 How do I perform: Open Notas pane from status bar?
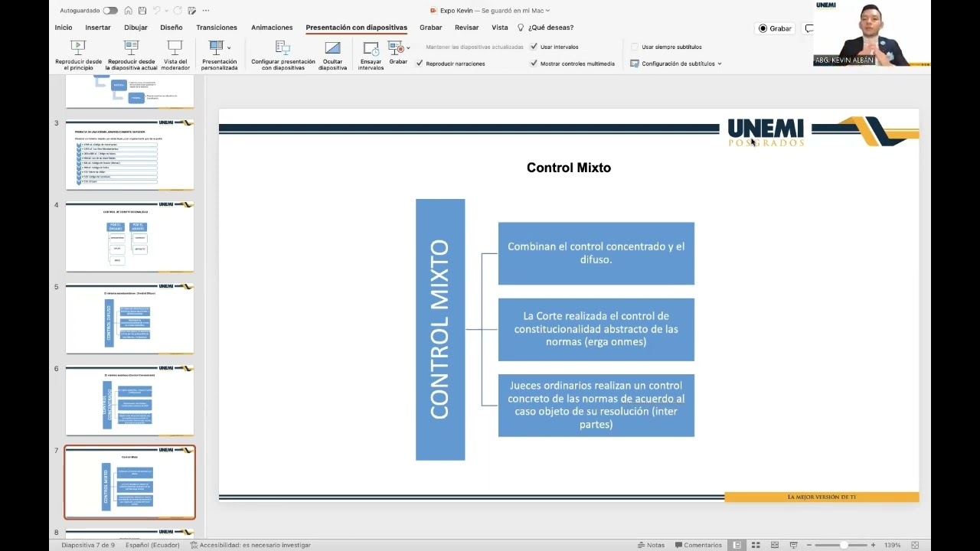coord(651,545)
